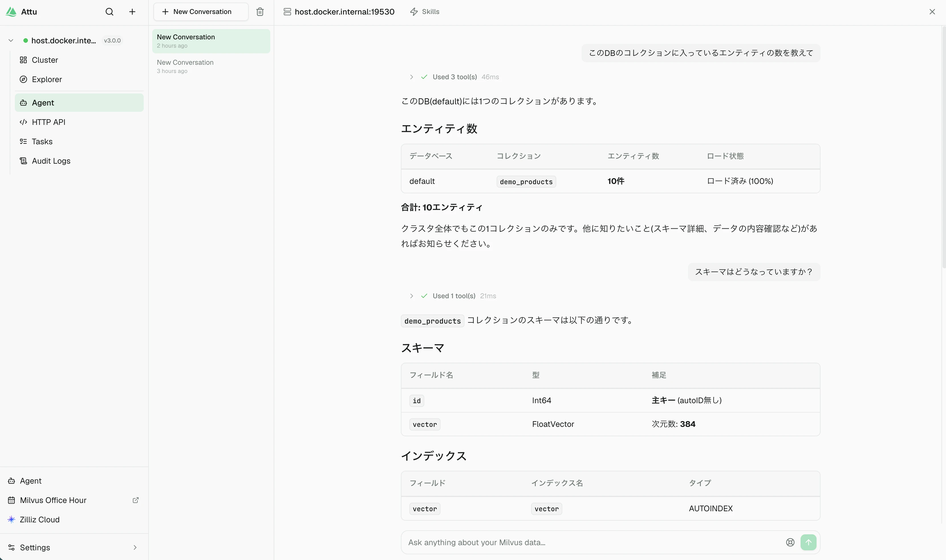Click the chat scrollbar on the right
The width and height of the screenshot is (946, 560).
943,147
